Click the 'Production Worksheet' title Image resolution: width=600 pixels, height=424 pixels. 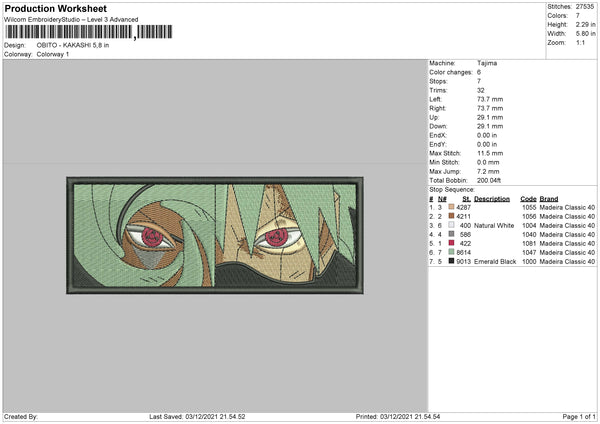click(x=55, y=8)
